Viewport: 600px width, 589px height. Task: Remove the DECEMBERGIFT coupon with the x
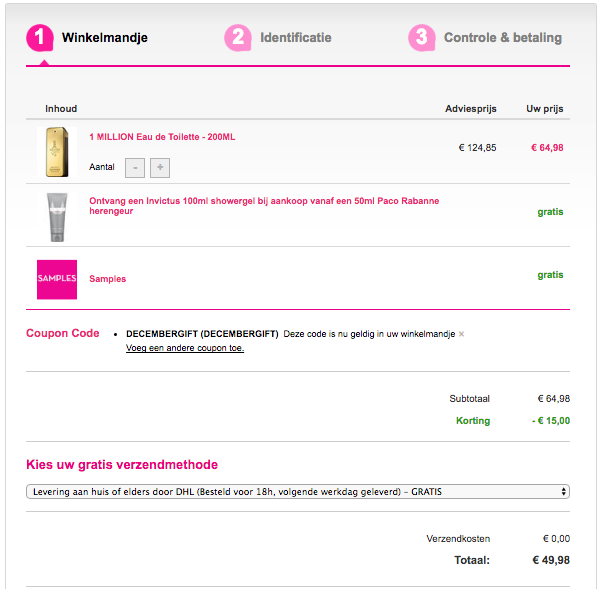pyautogui.click(x=461, y=334)
